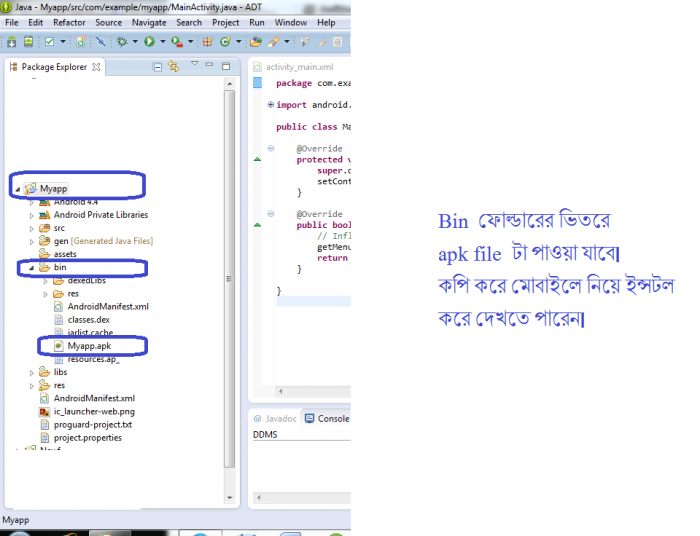
Task: Open the Android SDK Manager icon
Action: click(x=12, y=42)
